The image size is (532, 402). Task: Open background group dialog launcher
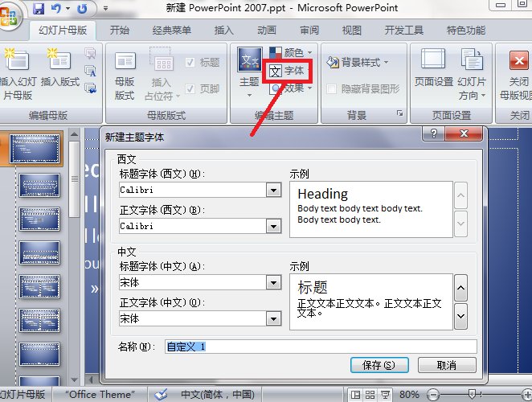tap(399, 113)
